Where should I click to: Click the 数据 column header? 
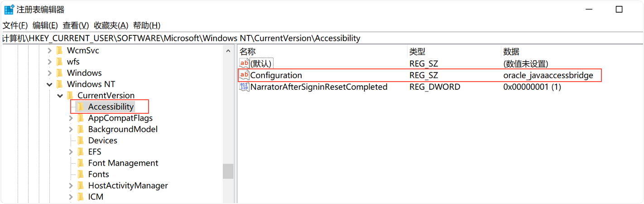[511, 52]
